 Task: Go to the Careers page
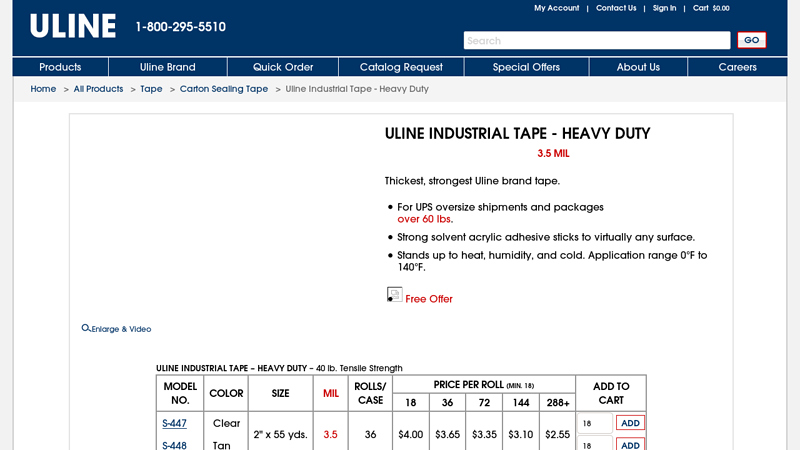coord(737,67)
